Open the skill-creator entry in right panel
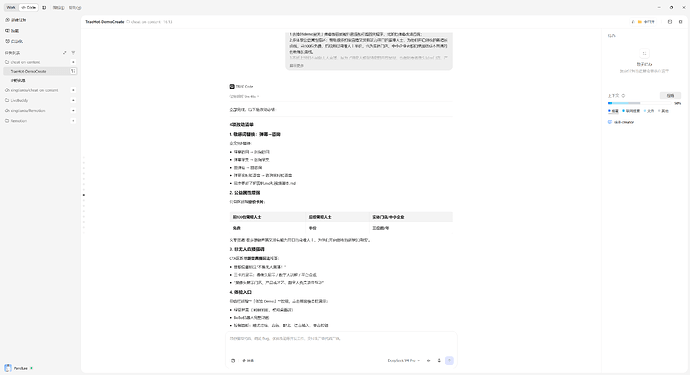The image size is (690, 375). (x=621, y=122)
